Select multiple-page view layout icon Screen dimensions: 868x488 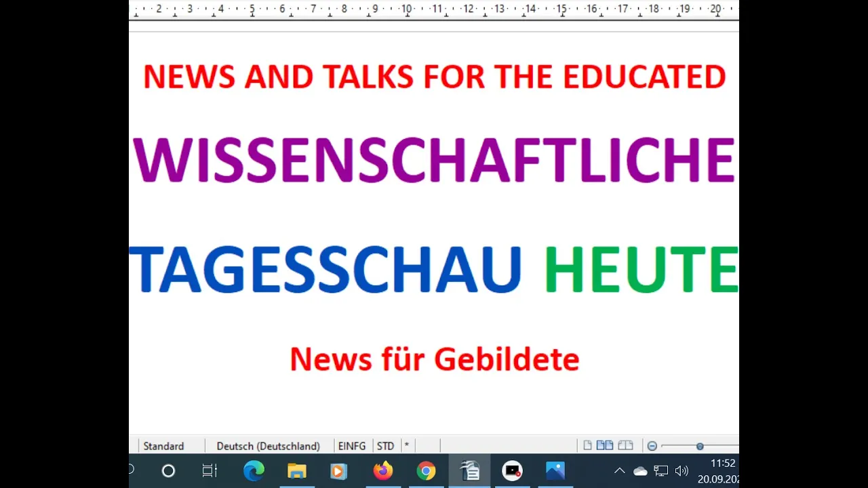(605, 445)
